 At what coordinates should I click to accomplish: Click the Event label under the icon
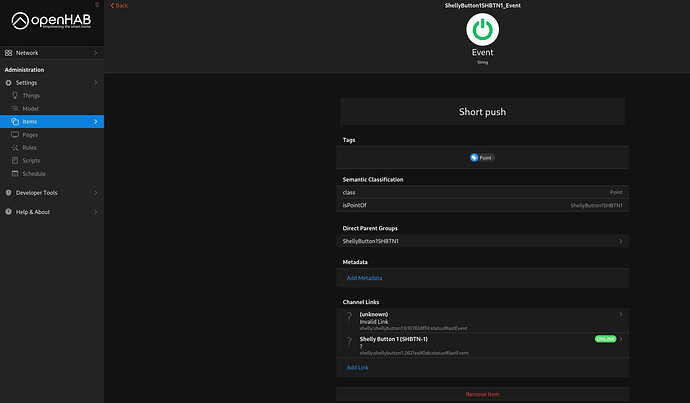point(482,52)
